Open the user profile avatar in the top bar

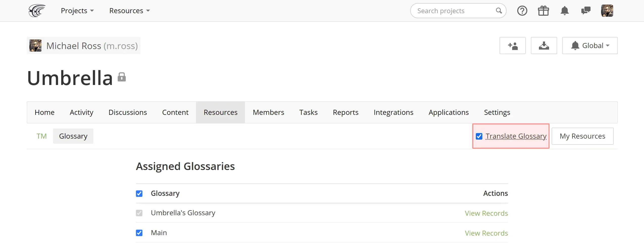[x=607, y=11]
